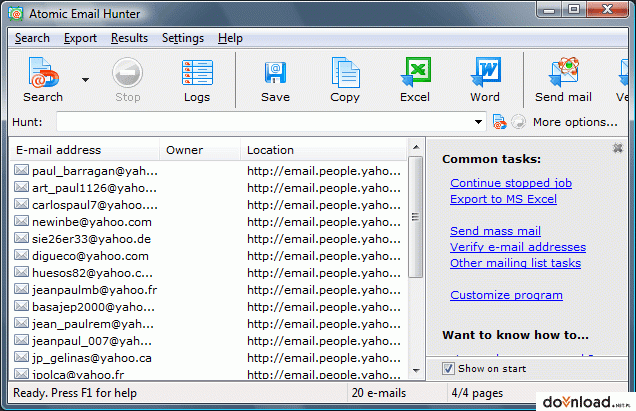Image resolution: width=636 pixels, height=411 pixels.
Task: Select the jeanpaulmb@yahoo.fr row
Action: click(x=208, y=290)
